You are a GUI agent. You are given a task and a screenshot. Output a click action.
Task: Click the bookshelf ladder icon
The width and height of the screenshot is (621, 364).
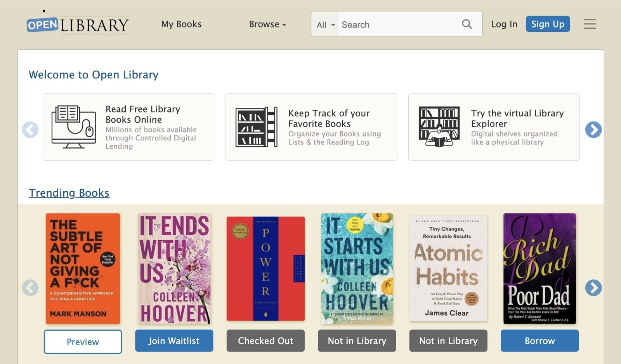(x=256, y=127)
